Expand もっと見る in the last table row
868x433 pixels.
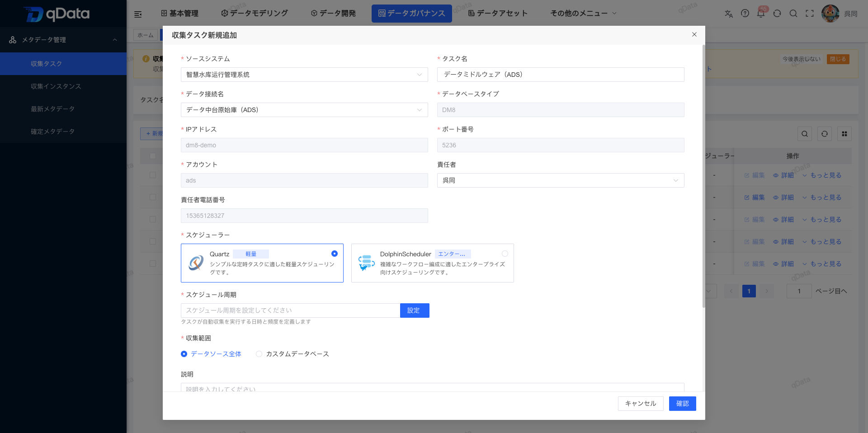[x=822, y=264]
